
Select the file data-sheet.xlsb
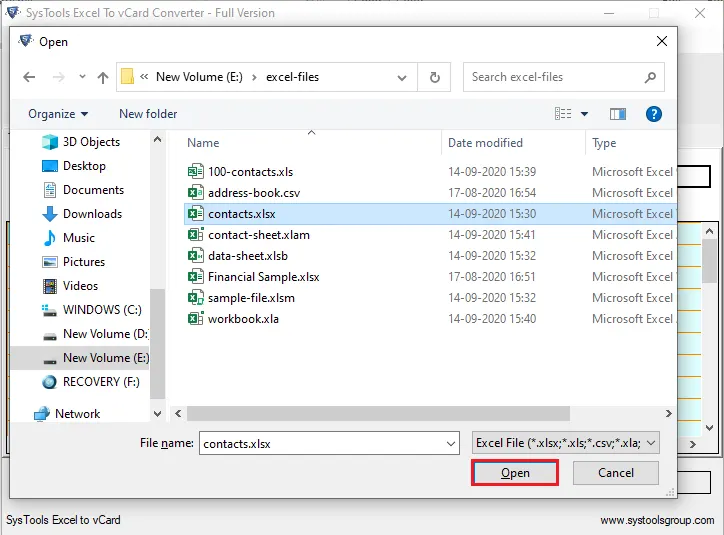click(247, 256)
